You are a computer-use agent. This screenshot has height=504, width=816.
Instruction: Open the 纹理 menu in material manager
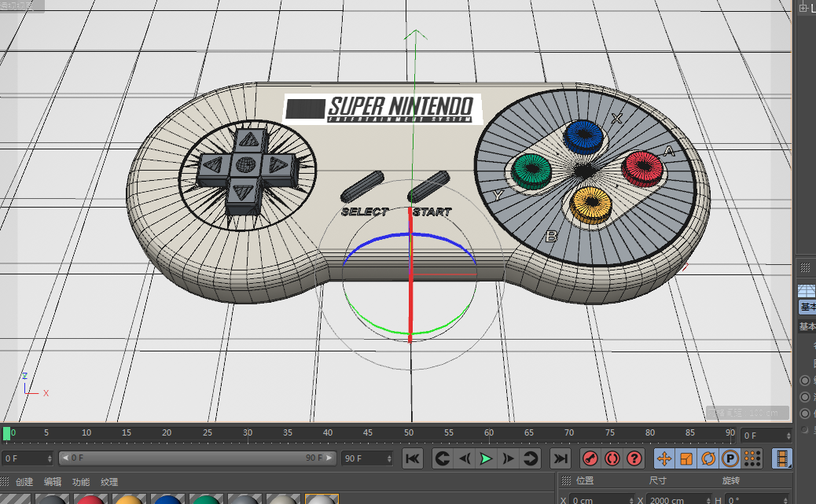tap(109, 482)
